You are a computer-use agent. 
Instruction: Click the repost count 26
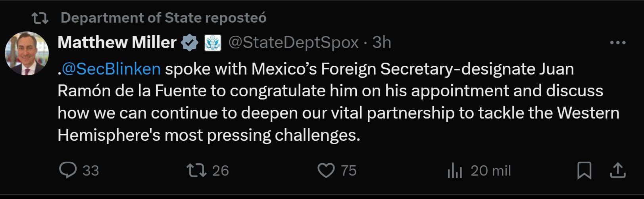point(220,171)
